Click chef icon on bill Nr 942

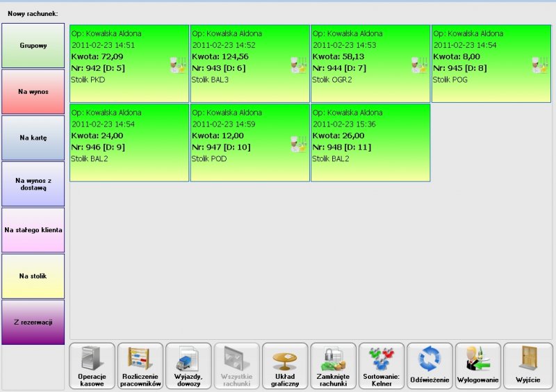(x=178, y=65)
